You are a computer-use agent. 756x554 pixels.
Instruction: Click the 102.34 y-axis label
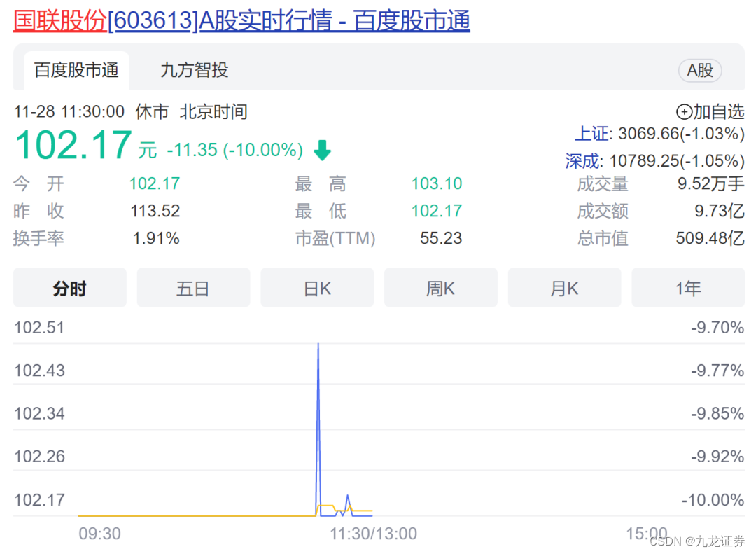[39, 413]
